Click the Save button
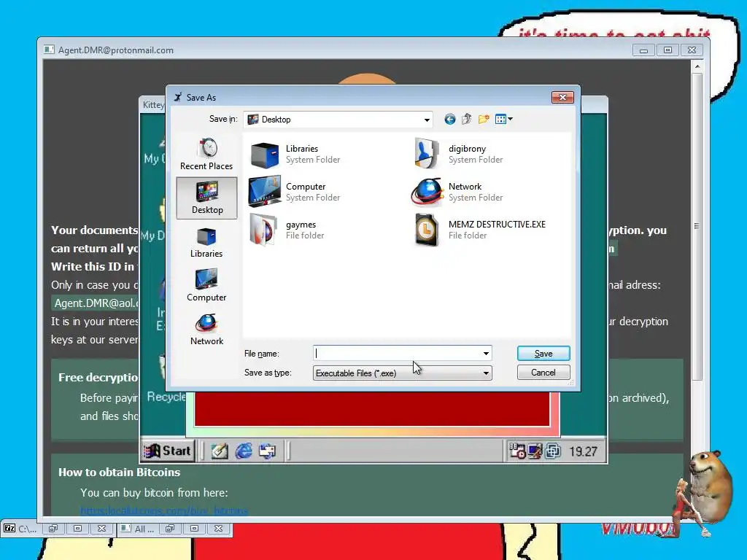This screenshot has height=560, width=747. [x=543, y=354]
